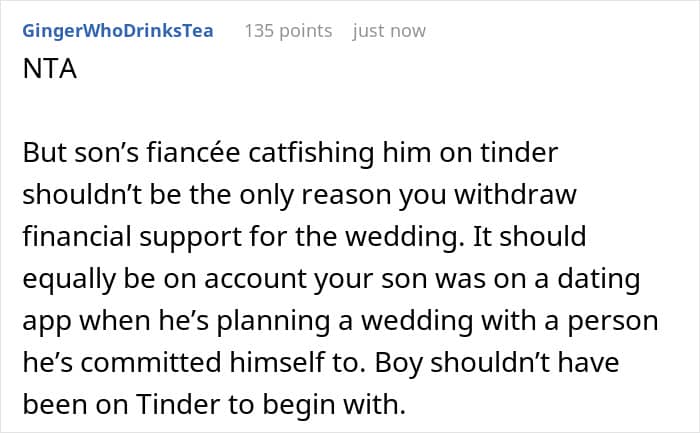Open GingerWhoDrinksTea user profile
The image size is (700, 433).
tap(118, 31)
